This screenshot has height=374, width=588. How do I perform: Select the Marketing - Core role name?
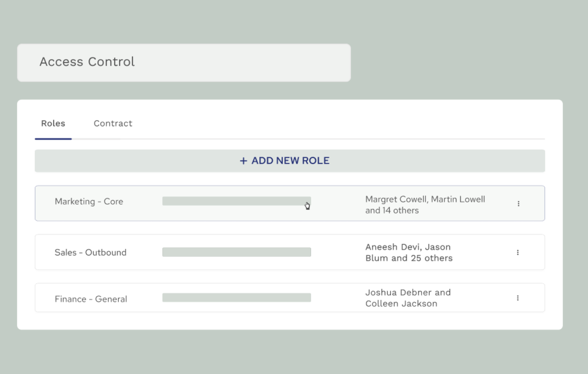[x=89, y=202]
